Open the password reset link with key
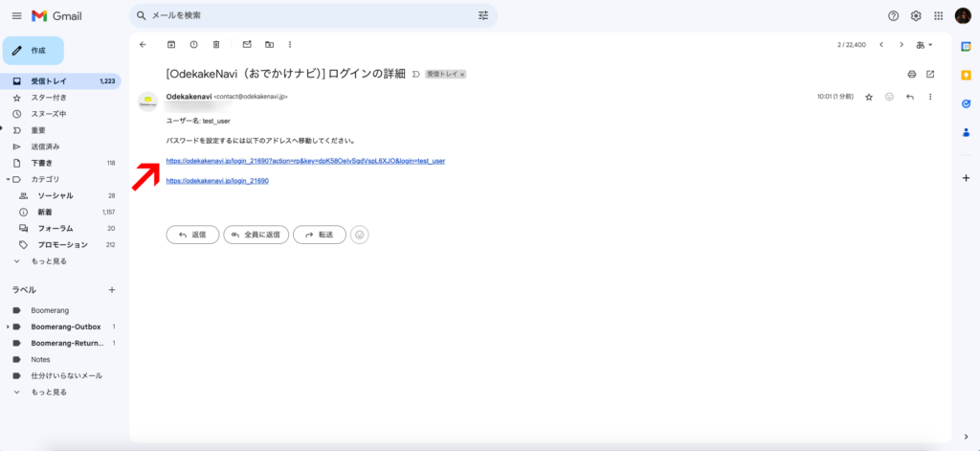This screenshot has height=451, width=980. (x=305, y=161)
